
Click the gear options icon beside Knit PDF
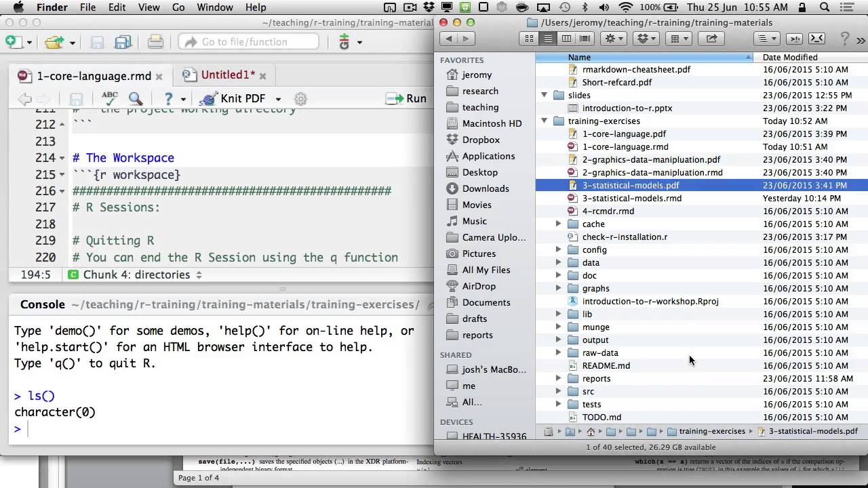pyautogui.click(x=300, y=99)
